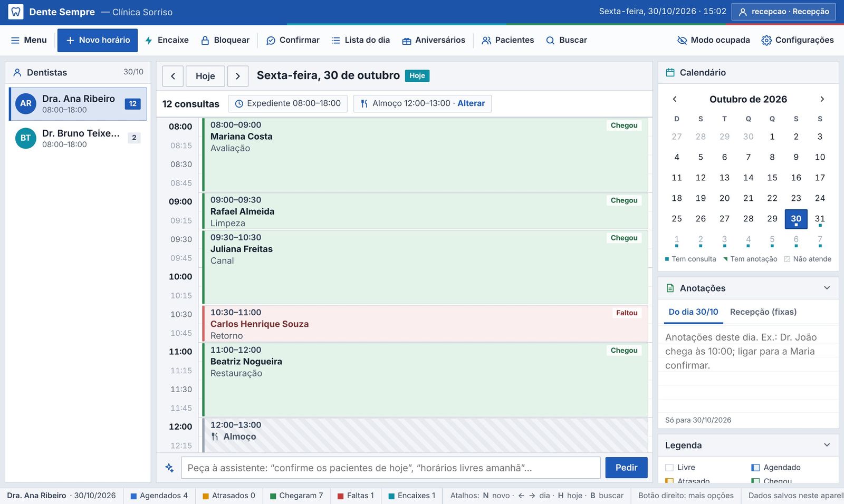Toggle Modo ocupada

click(x=714, y=40)
